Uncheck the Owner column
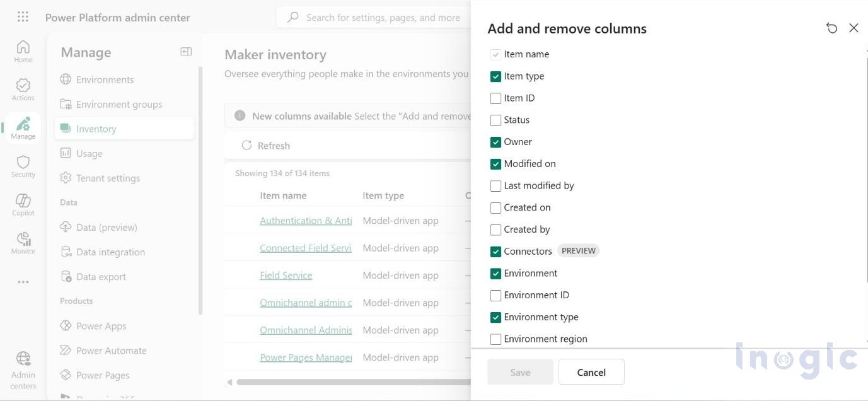868x401 pixels. point(495,142)
